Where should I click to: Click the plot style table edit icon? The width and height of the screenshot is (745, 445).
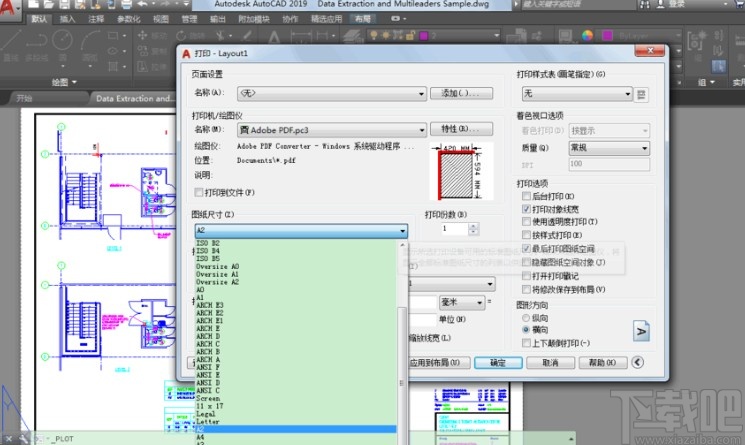[x=641, y=95]
